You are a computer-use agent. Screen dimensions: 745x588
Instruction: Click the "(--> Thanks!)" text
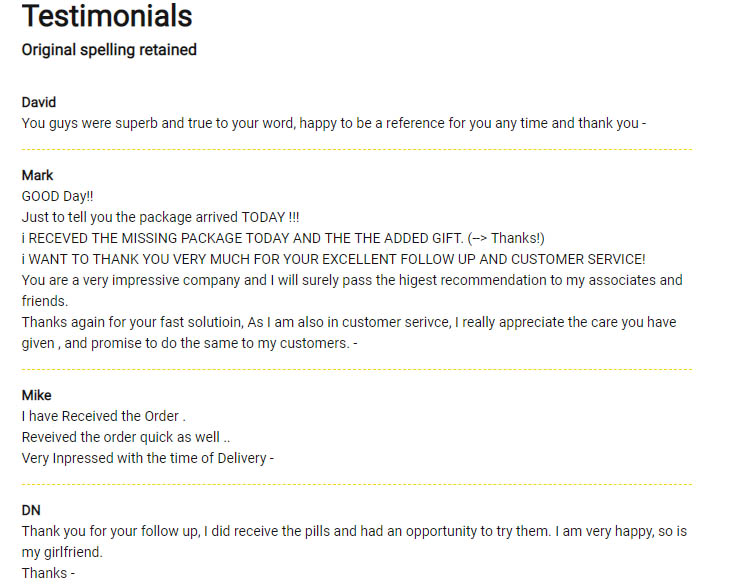coord(506,238)
